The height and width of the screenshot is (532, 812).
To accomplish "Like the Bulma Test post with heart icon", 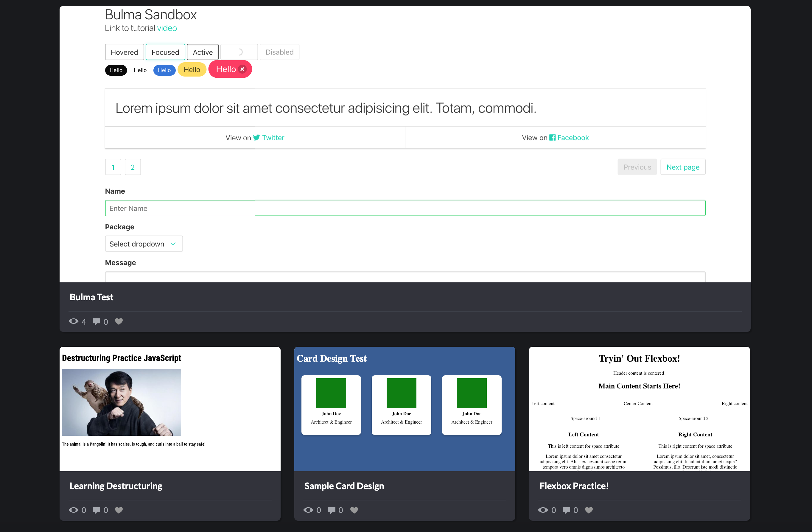I will (x=118, y=321).
